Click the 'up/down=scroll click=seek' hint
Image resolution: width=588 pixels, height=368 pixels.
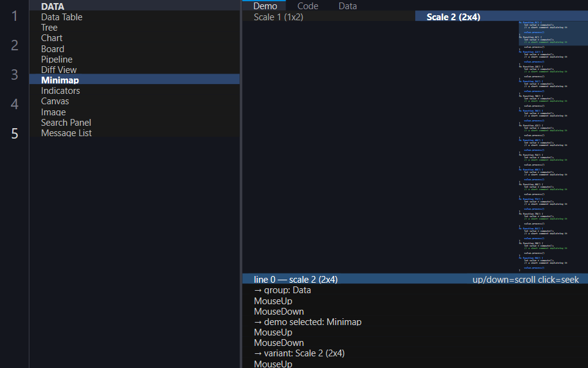coord(526,280)
